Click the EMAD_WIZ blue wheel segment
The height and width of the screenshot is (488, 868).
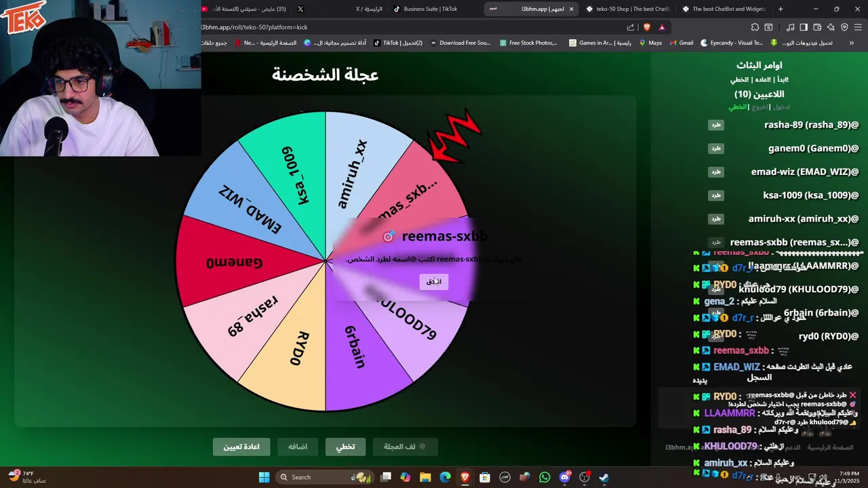point(250,210)
